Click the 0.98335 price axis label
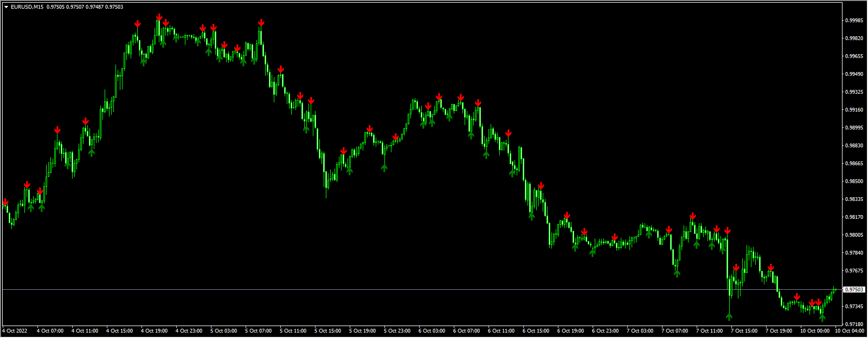868x338 pixels. tap(854, 199)
